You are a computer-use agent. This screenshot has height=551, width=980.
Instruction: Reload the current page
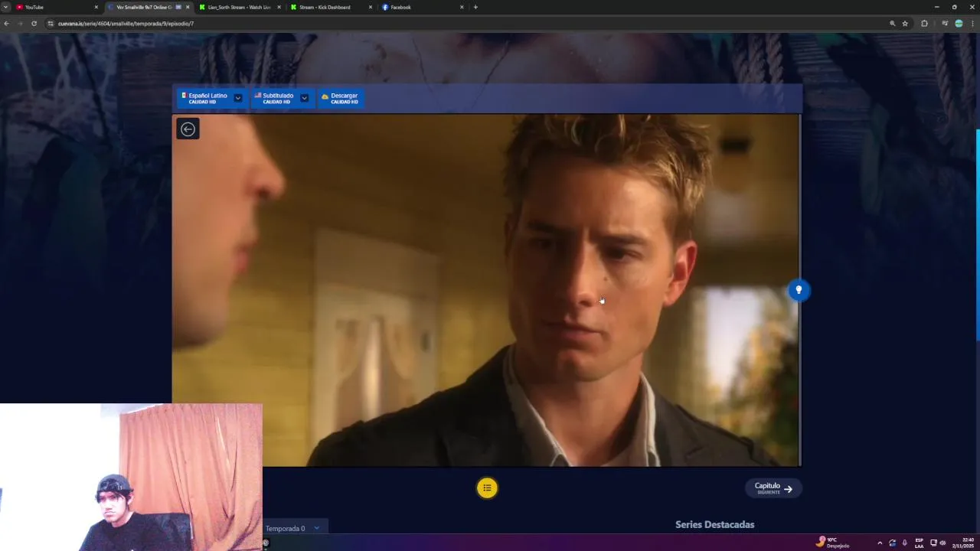pyautogui.click(x=34, y=24)
